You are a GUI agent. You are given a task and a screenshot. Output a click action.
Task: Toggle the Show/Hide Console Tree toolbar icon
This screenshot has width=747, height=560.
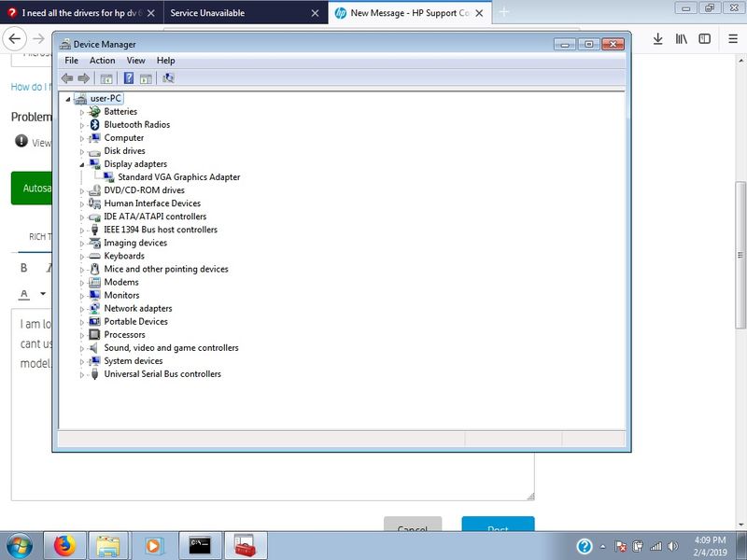106,78
